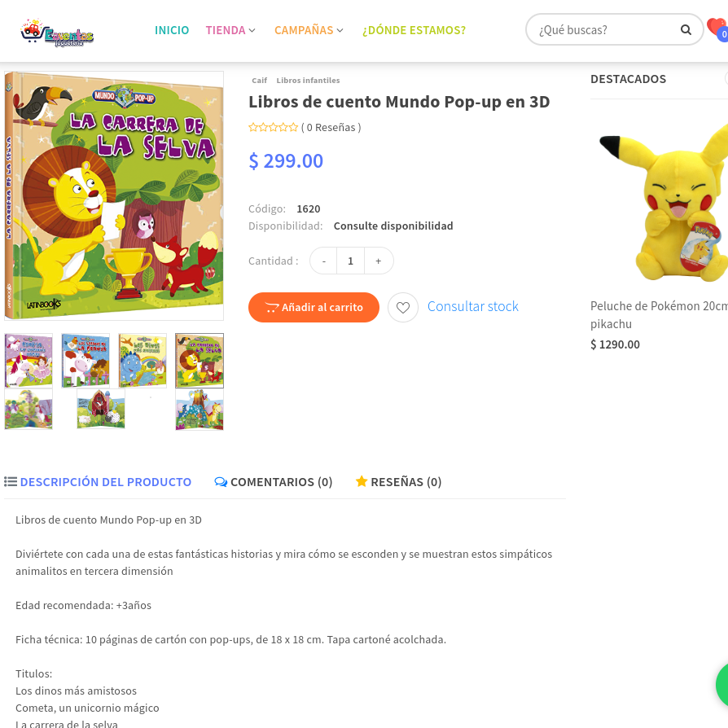Click the Esquinitos store logo
This screenshot has width=728, height=728.
click(x=57, y=33)
